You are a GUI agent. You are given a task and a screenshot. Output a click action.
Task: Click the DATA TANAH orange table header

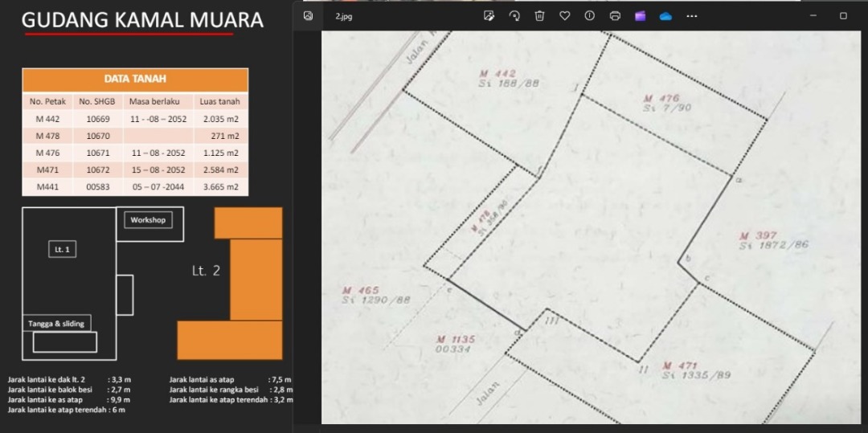(135, 80)
